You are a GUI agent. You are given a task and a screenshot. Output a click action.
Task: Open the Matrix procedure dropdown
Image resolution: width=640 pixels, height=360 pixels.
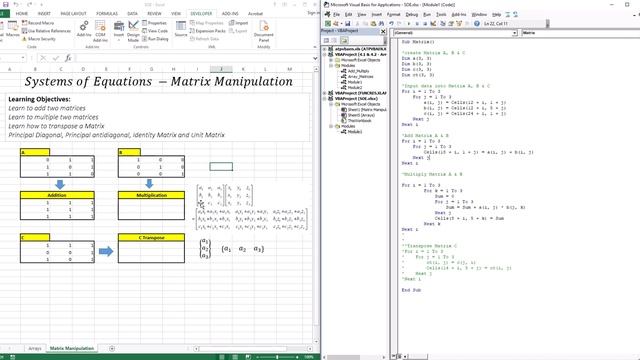point(581,33)
